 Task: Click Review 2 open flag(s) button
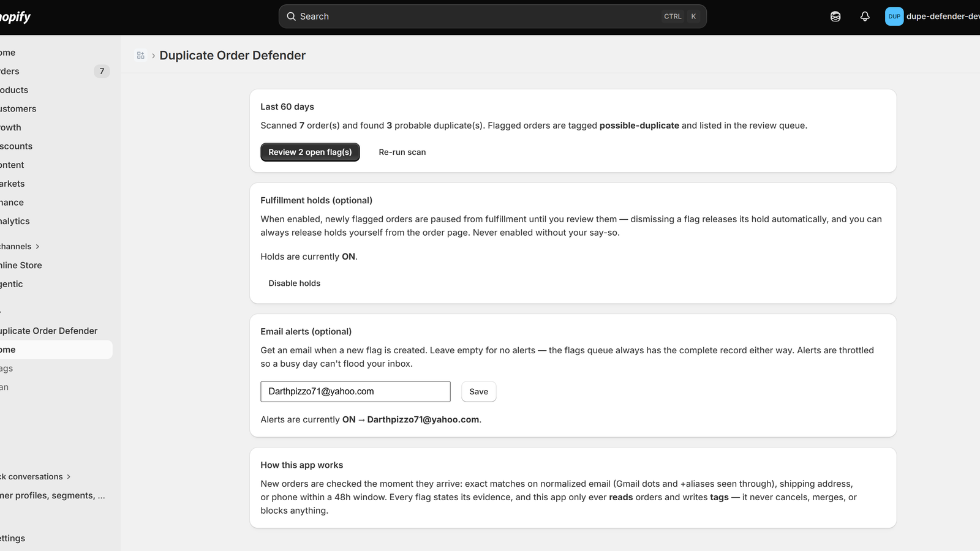point(310,152)
